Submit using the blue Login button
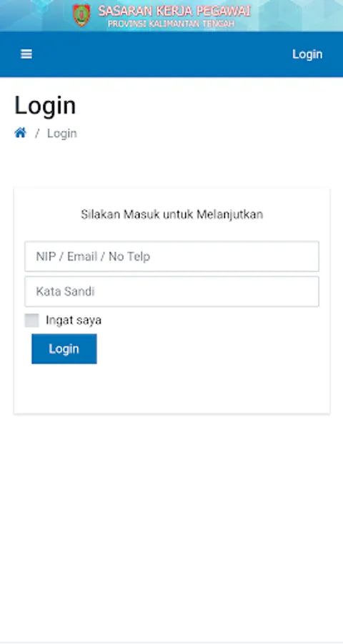Image resolution: width=343 pixels, height=644 pixels. 64,348
